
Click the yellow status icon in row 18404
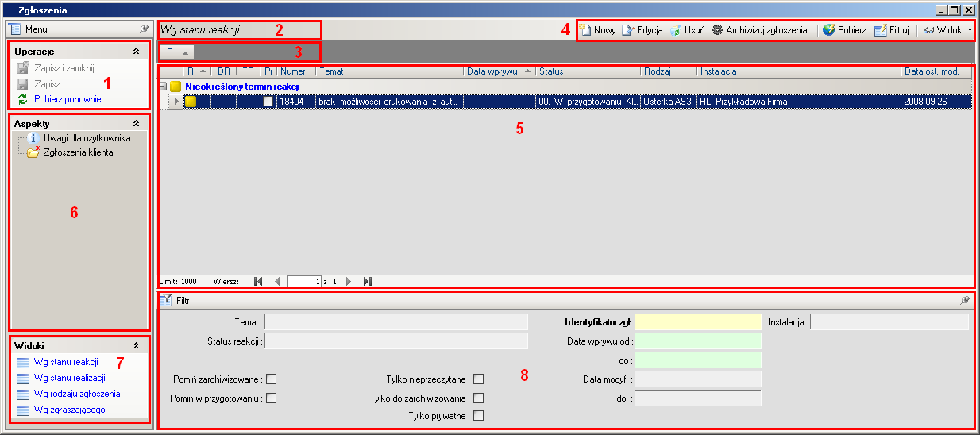191,102
